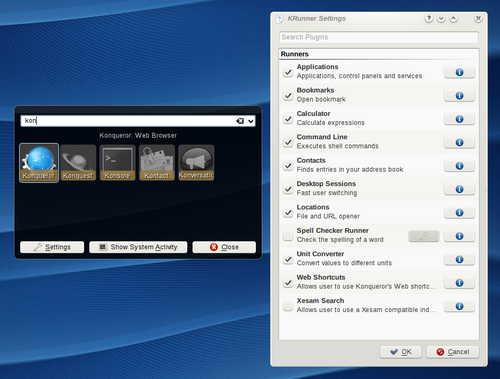Toggle the Bookmarks runner checkbox
Image resolution: width=500 pixels, height=379 pixels.
[288, 95]
